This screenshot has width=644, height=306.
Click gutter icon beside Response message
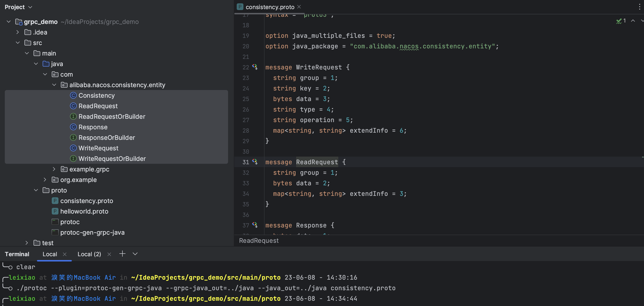coord(255,225)
